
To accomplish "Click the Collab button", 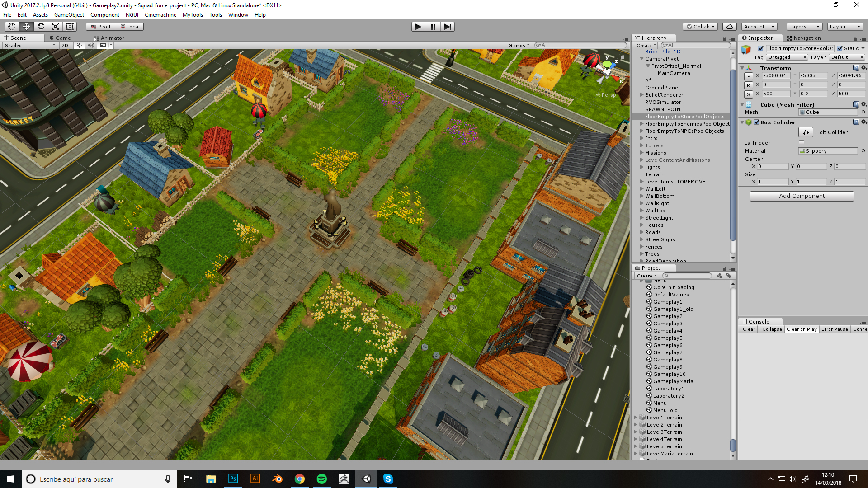I will point(700,27).
